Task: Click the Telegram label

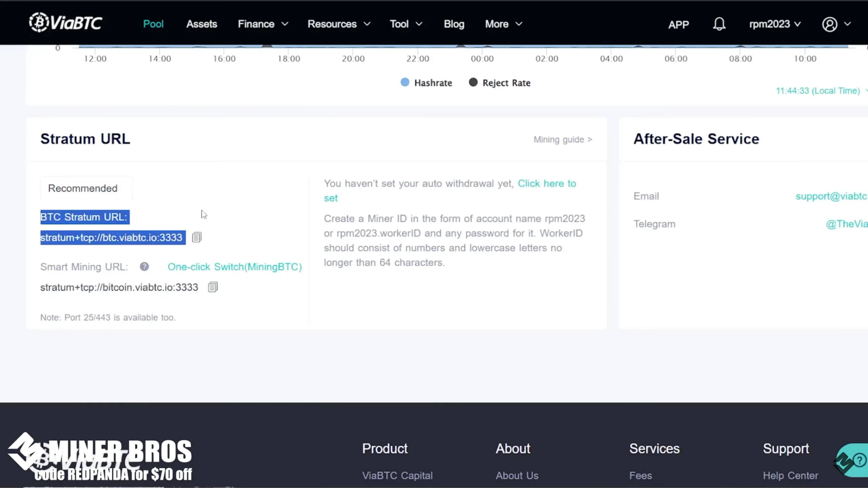Action: 654,224
